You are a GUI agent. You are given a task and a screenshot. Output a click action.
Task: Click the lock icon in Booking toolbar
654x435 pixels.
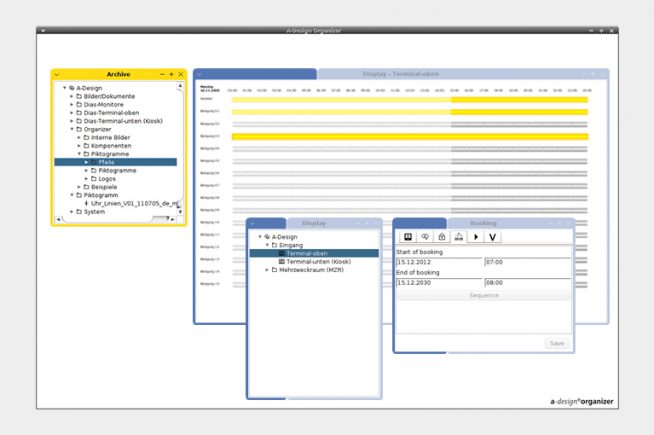pos(442,237)
